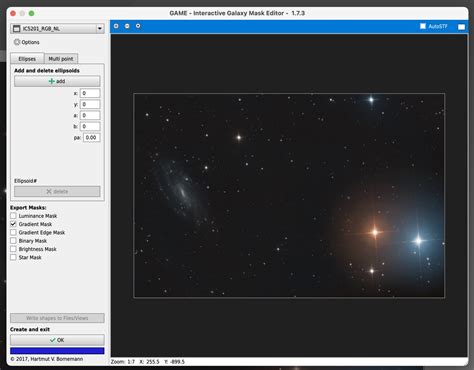The height and width of the screenshot is (370, 474).
Task: Click the 'Zoom: 1:7' status text
Action: tap(123, 362)
